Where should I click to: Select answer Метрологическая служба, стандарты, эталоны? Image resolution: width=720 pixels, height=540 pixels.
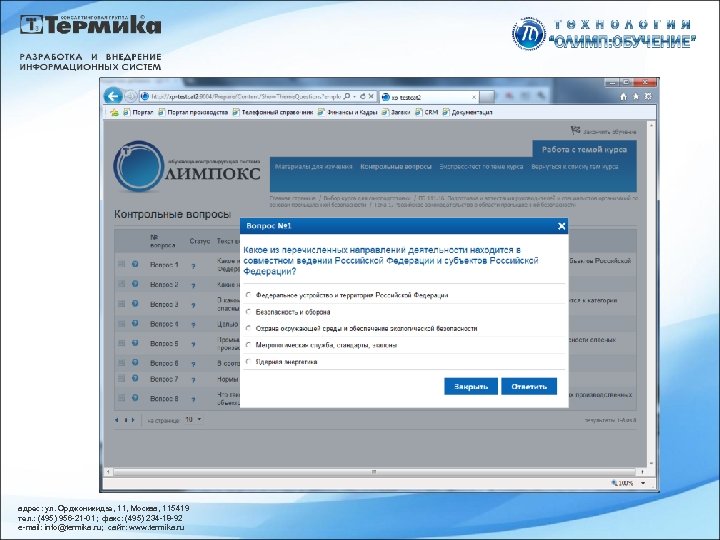[248, 345]
